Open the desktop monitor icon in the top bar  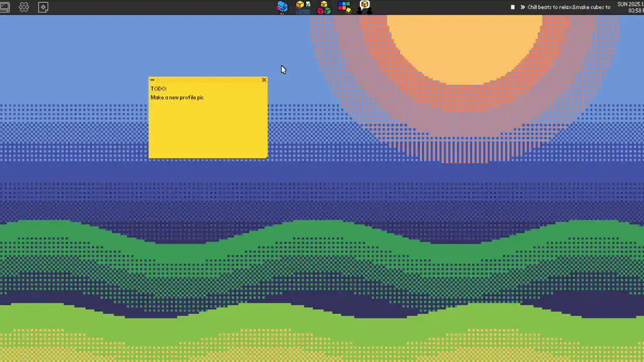5,7
